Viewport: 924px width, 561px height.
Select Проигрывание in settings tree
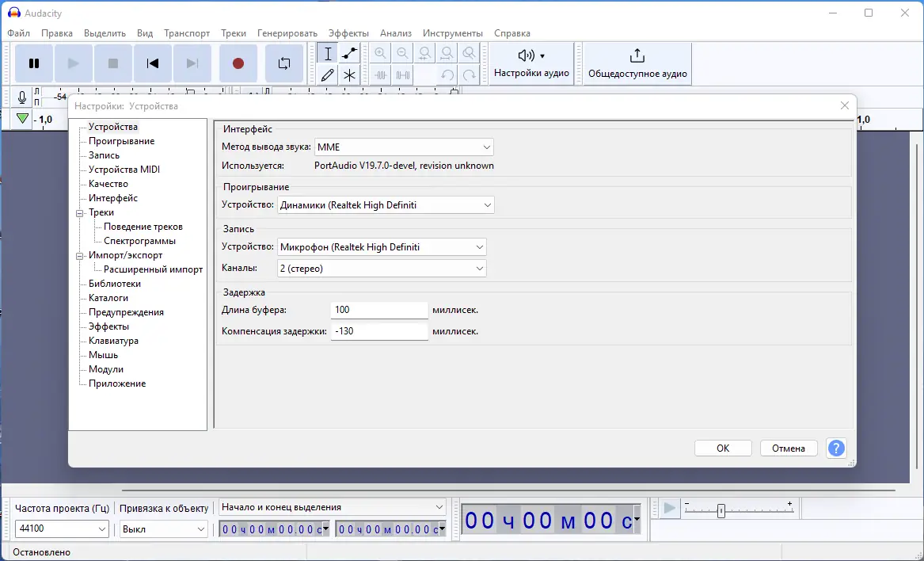click(121, 141)
